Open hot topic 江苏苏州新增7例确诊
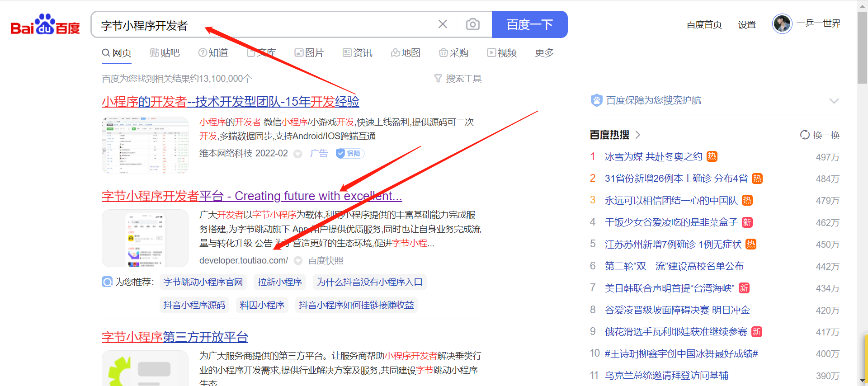Viewport: 868px width, 386px height. point(673,244)
